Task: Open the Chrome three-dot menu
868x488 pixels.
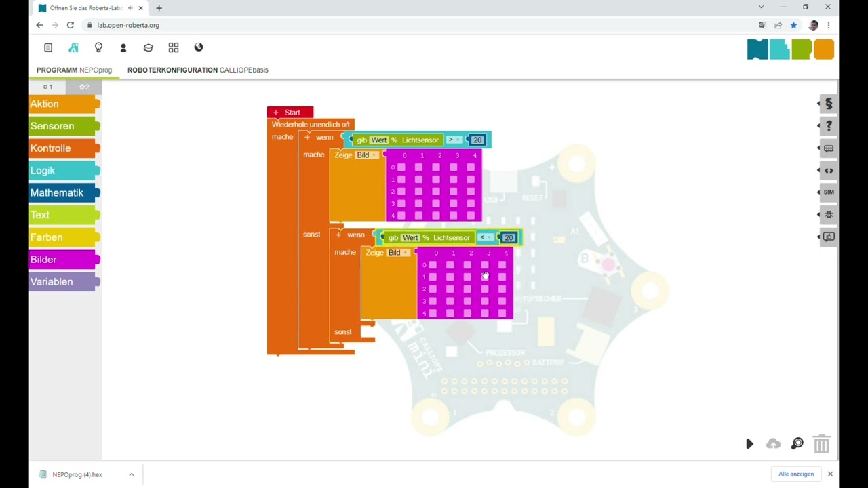Action: 829,25
